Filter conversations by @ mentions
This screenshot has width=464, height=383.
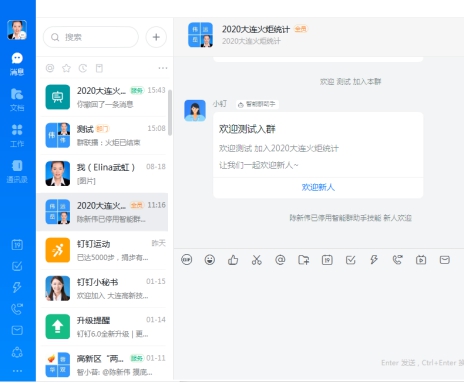point(50,68)
